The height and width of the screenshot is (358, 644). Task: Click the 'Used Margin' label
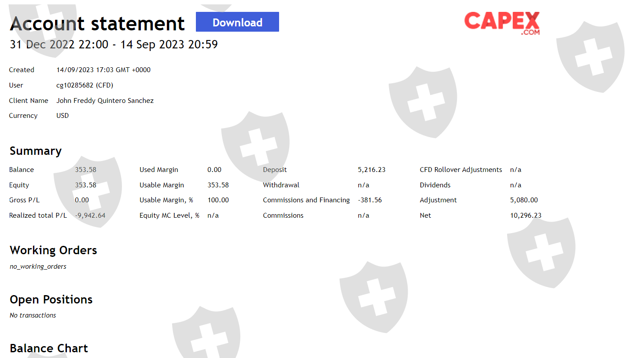159,170
